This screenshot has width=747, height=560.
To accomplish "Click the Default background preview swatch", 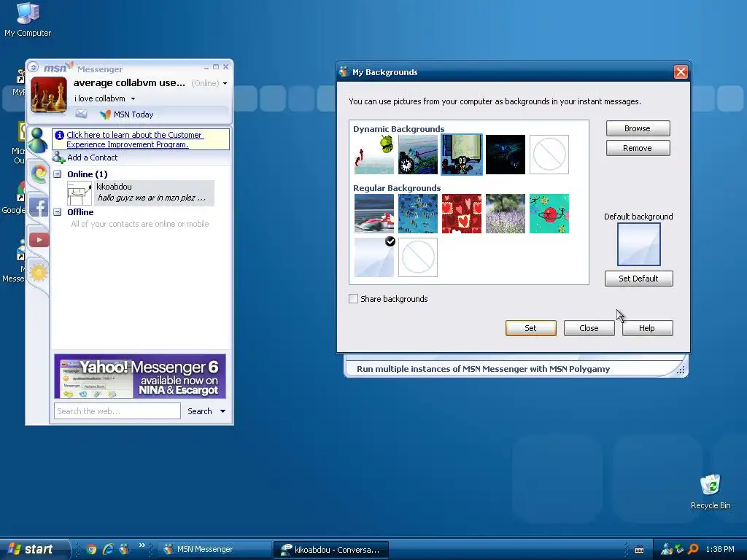I will click(639, 244).
